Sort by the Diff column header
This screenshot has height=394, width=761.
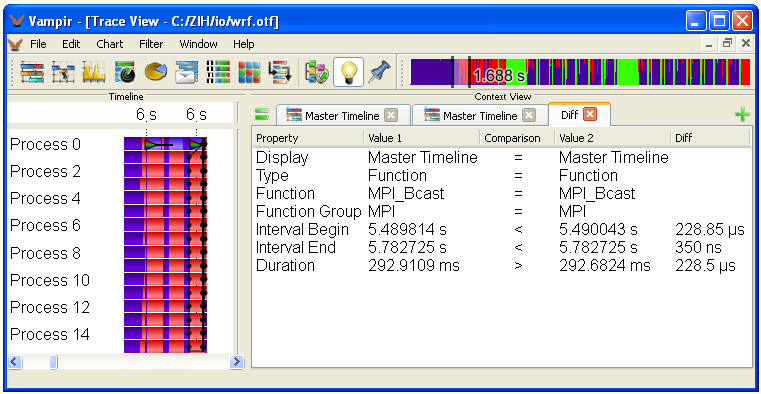(710, 138)
